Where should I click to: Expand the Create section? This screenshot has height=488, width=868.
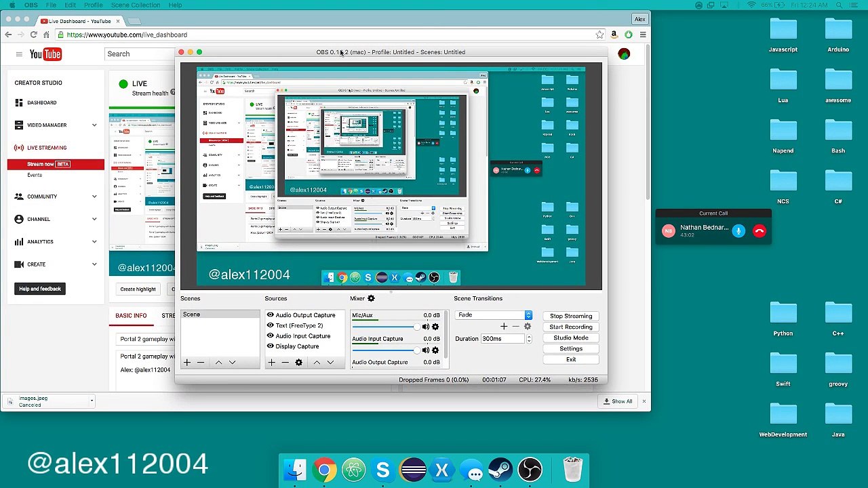pos(94,264)
